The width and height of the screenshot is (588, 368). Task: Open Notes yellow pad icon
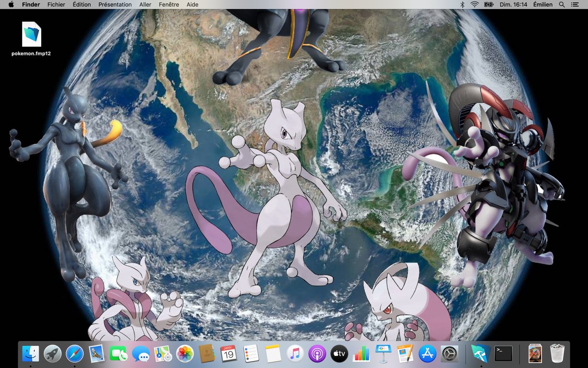coord(273,353)
